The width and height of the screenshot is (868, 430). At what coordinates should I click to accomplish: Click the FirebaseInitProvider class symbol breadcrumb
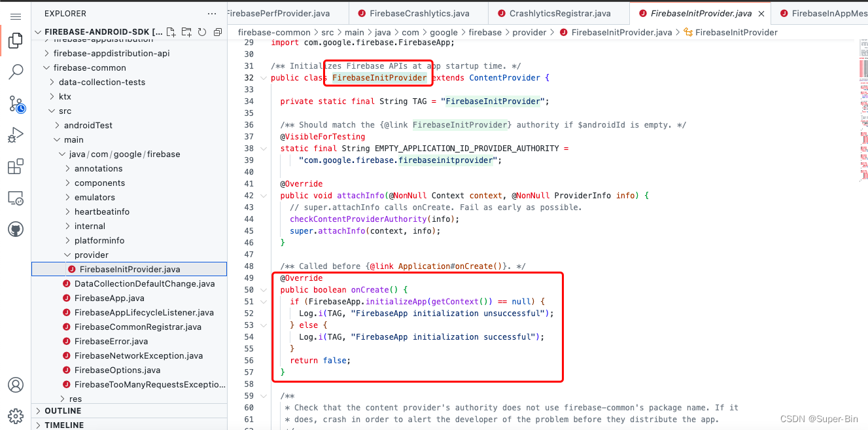[x=730, y=32]
